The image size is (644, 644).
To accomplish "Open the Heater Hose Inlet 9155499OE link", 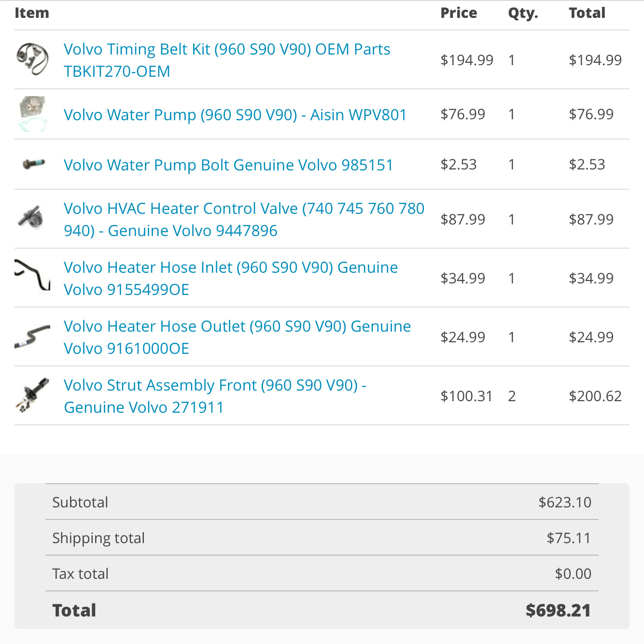I will tap(231, 278).
